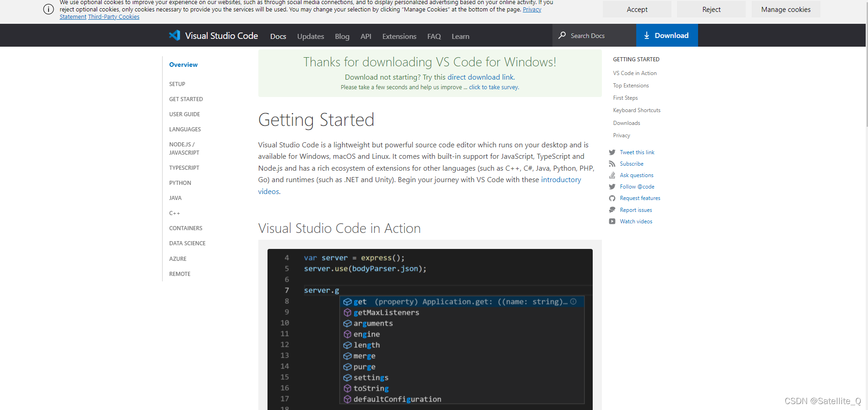The width and height of the screenshot is (868, 410).
Task: Open the Learn nav item
Action: click(460, 36)
